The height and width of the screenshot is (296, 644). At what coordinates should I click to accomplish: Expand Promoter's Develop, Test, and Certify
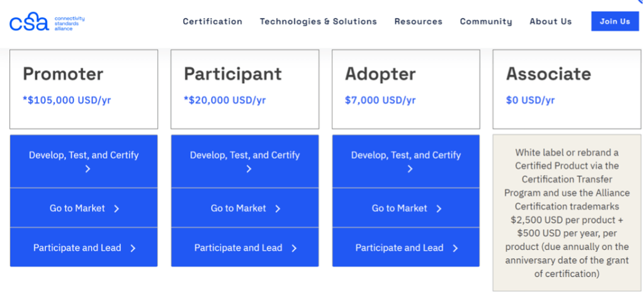tap(84, 161)
